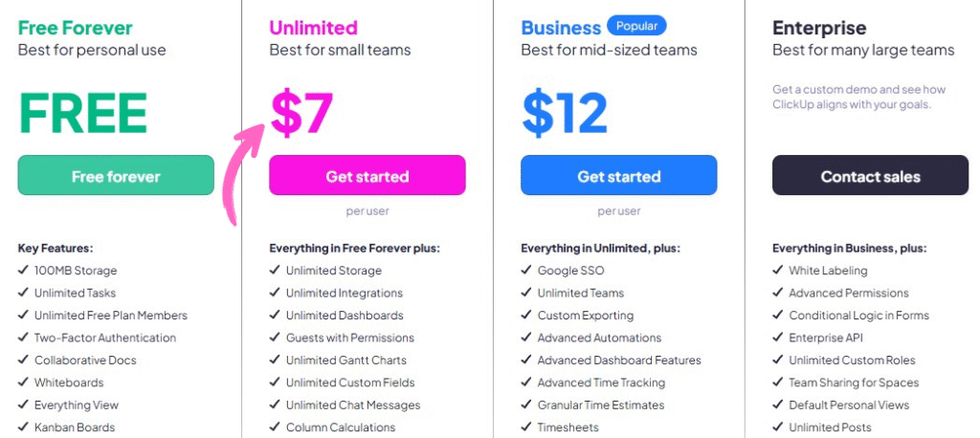Click Get started under the $7 Unlimited plan

click(x=367, y=176)
